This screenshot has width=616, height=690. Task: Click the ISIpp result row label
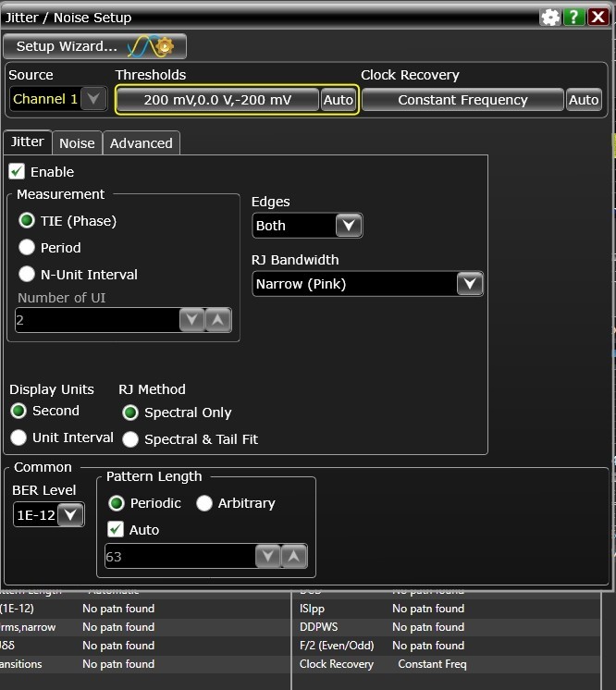tap(312, 609)
